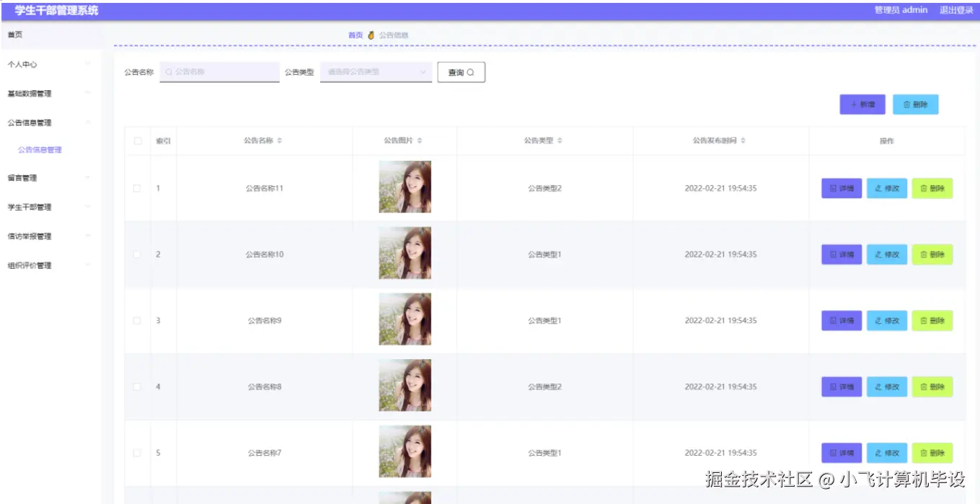Viewport: 980px width, 504px height.
Task: Click 删除 trash icon for row 公告名称7
Action: [924, 454]
